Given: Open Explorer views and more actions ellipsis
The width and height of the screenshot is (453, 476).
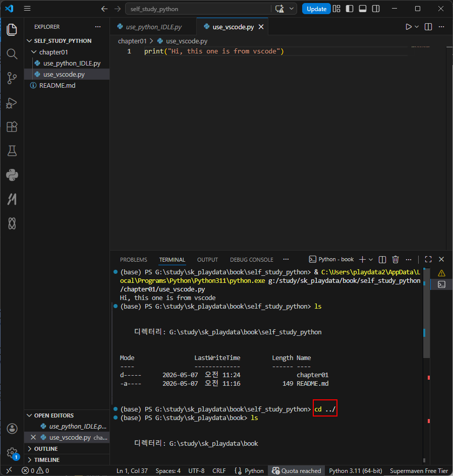Looking at the screenshot, I should (98, 27).
